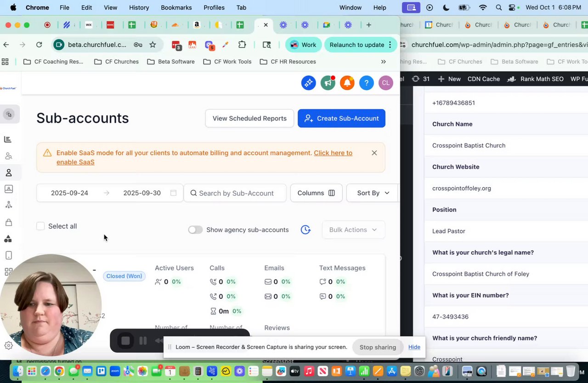Focus the Search by Sub-Account field

click(235, 193)
